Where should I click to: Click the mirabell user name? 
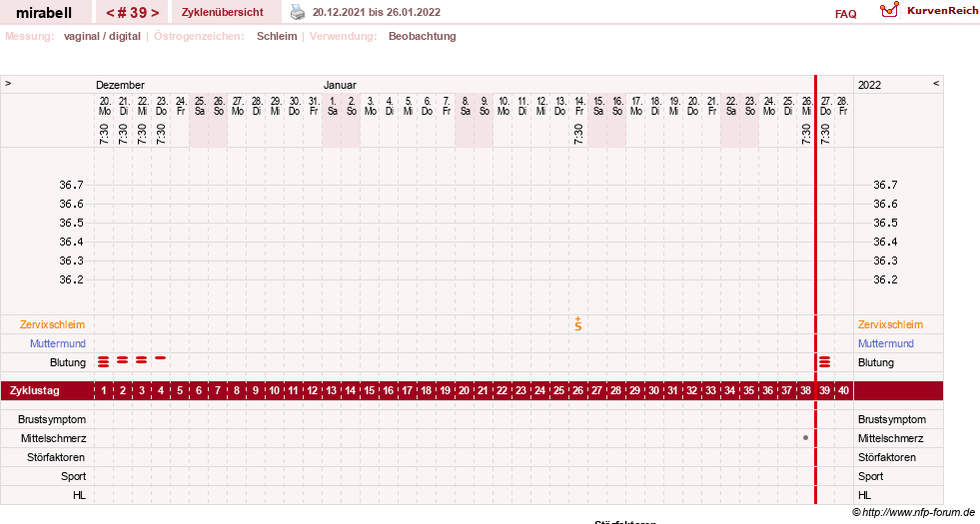[x=44, y=13]
